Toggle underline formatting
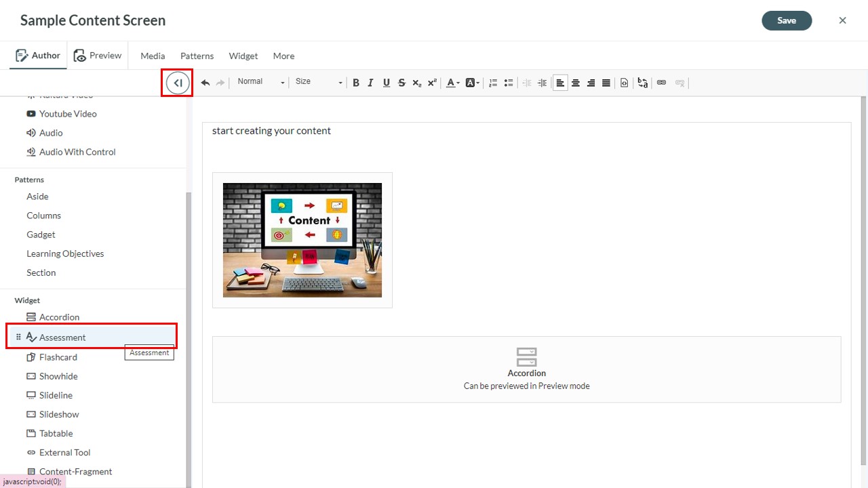 pos(387,83)
